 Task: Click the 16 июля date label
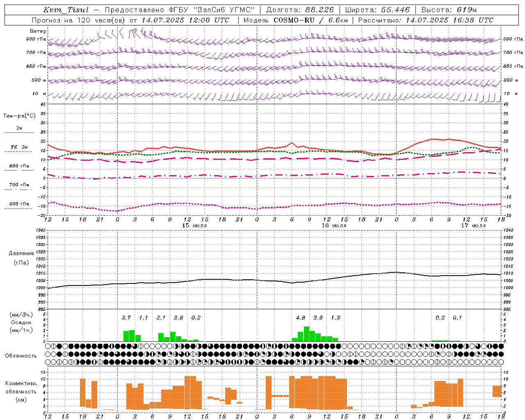pos(334,226)
